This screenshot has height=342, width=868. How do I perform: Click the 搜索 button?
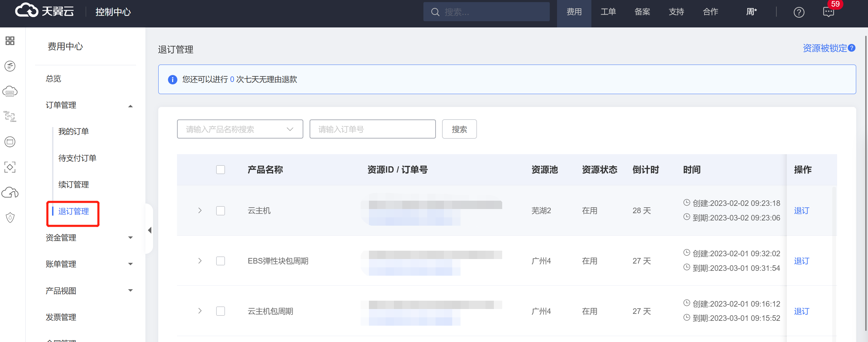point(459,129)
